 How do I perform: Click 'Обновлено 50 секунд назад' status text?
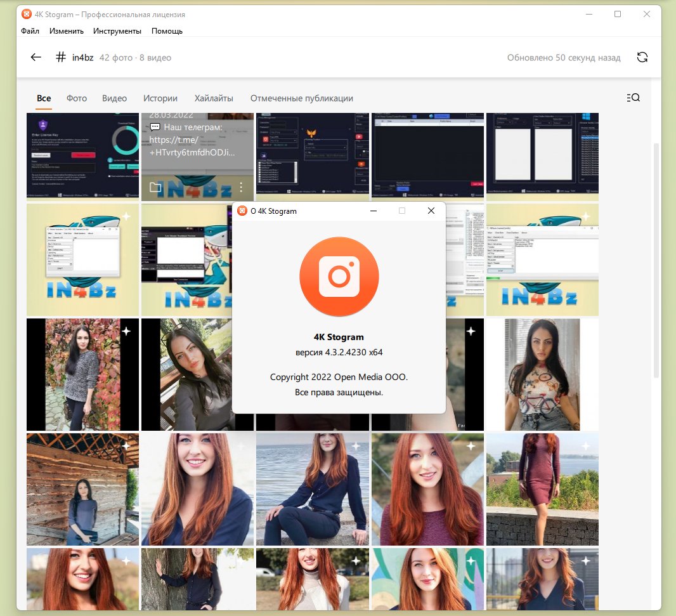coord(564,58)
